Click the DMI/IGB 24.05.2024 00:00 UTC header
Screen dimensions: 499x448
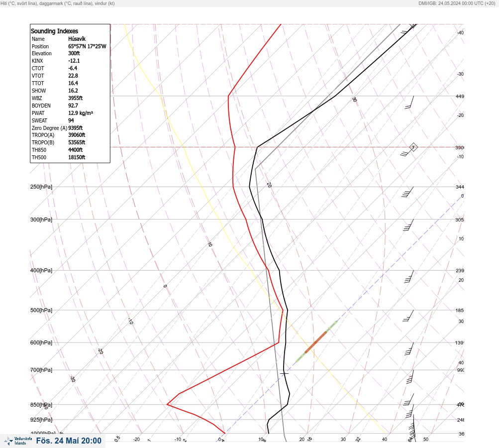pos(457,3)
